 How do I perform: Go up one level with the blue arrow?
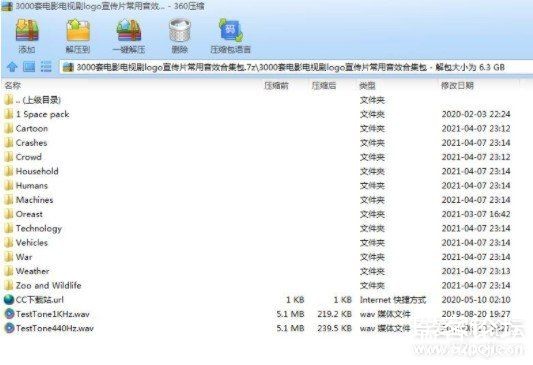[12, 67]
